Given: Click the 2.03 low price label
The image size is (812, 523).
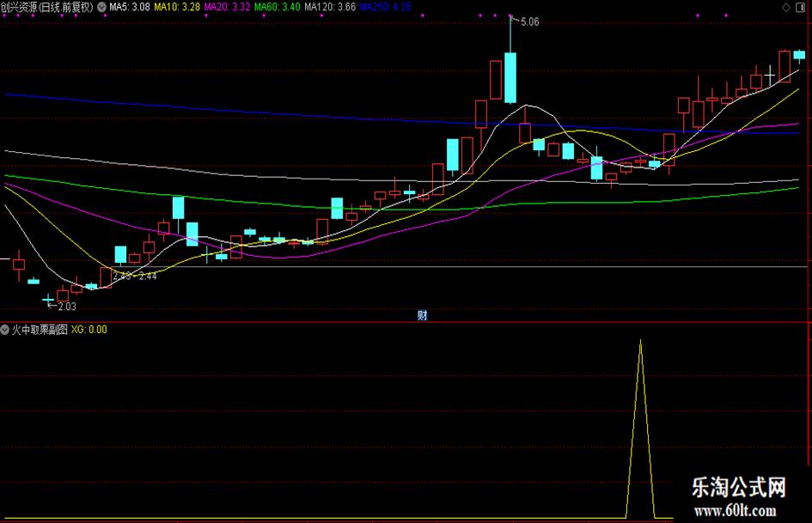Looking at the screenshot, I should (67, 307).
